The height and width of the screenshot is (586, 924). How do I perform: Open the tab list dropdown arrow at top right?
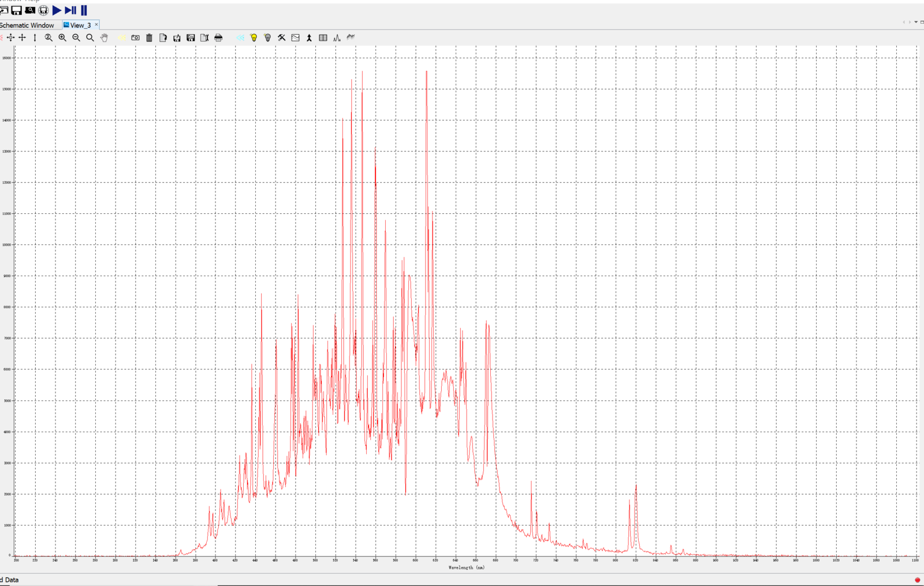click(x=916, y=22)
